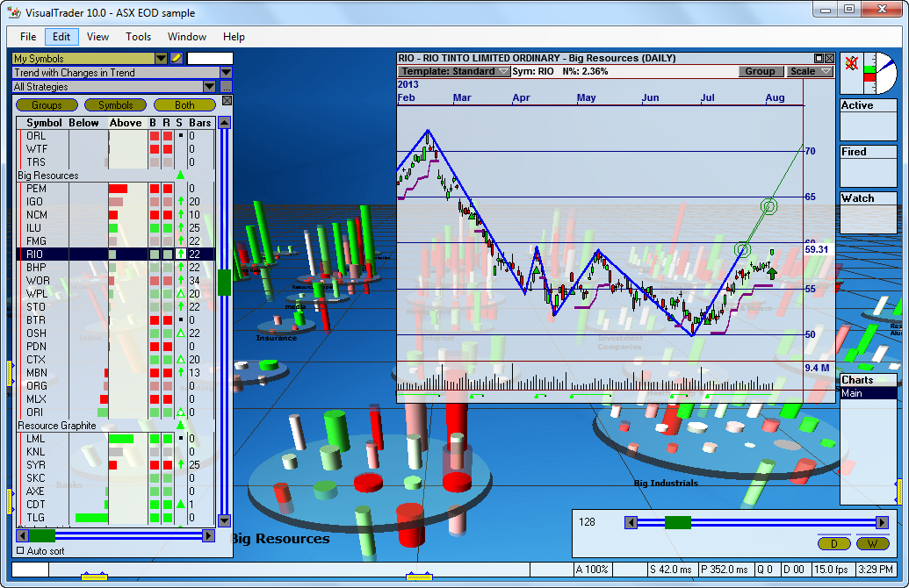
Task: Click the 15.0 fps status bar entry
Action: click(x=832, y=570)
